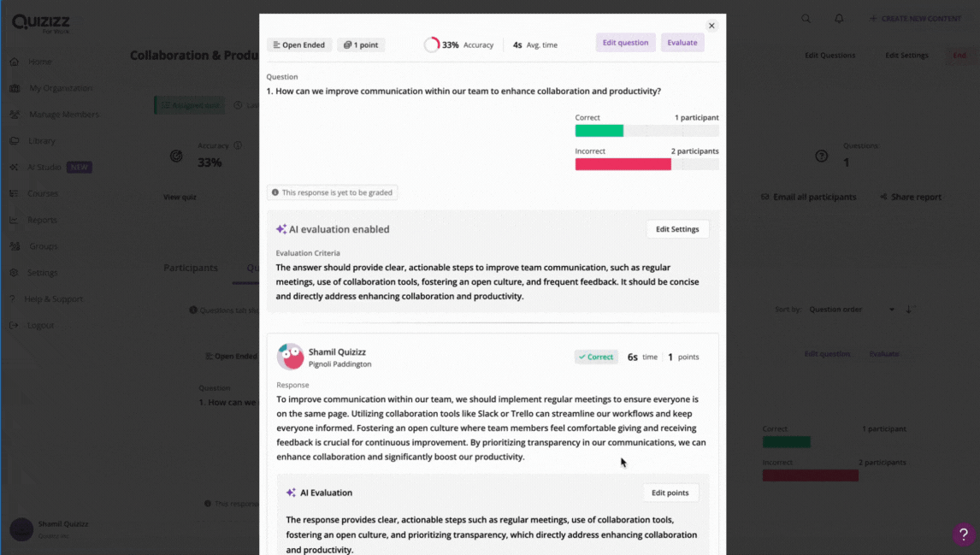Click the accuracy ring indicator icon

tap(431, 45)
